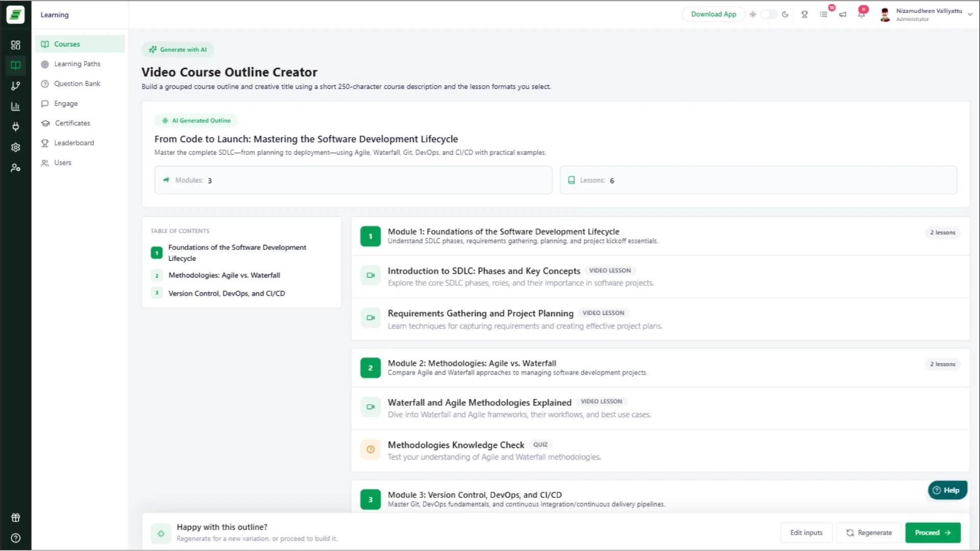Open the user management icon in the left rail
Viewport: 980px width, 551px height.
coord(15,167)
